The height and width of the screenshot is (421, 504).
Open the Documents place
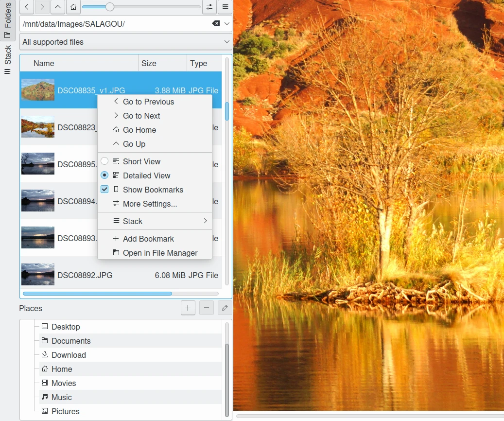[71, 341]
